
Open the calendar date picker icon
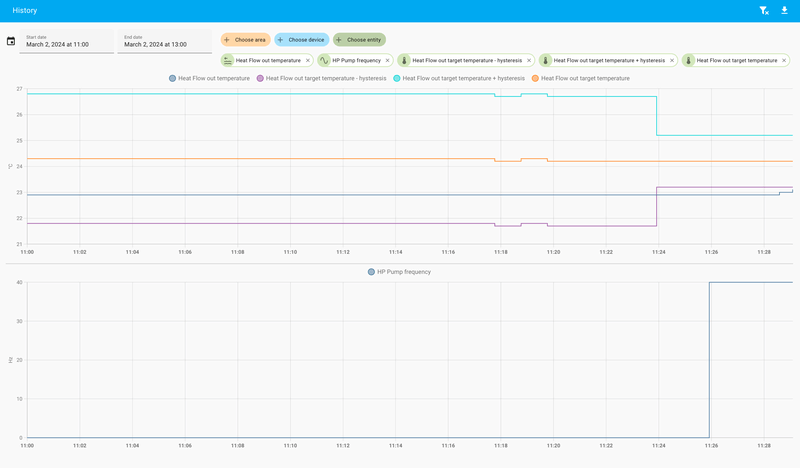[11, 41]
